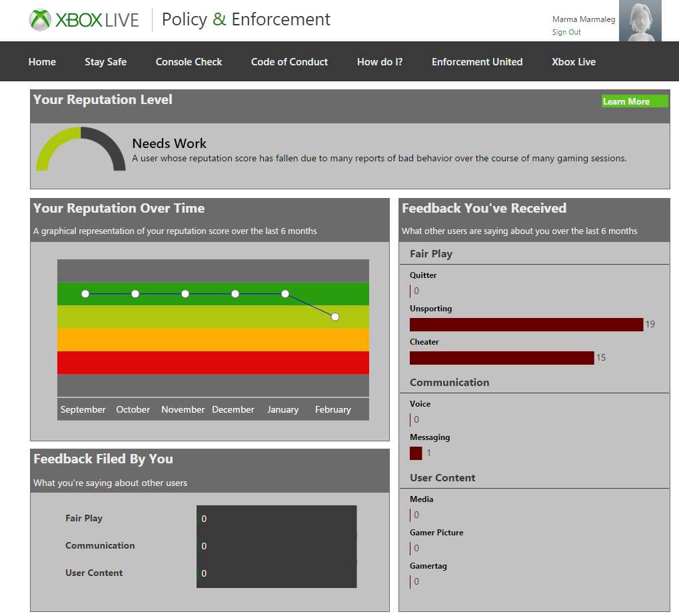Go to the Home menu item

(x=42, y=62)
